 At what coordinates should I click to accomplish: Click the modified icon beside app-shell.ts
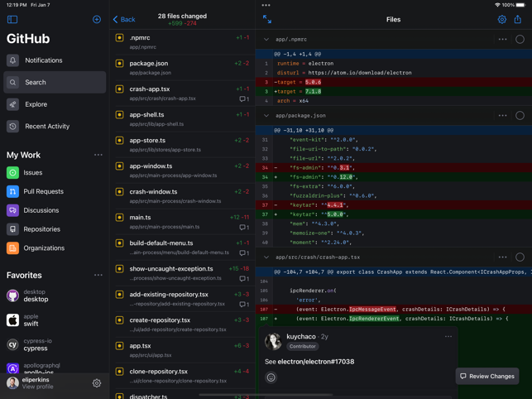point(119,114)
